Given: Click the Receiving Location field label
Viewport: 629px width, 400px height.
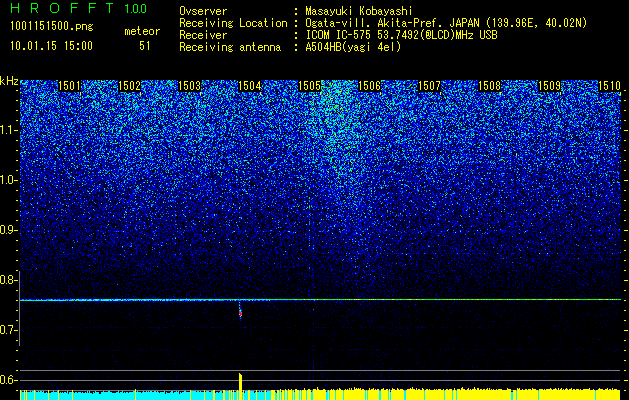Looking at the screenshot, I should pos(233,23).
